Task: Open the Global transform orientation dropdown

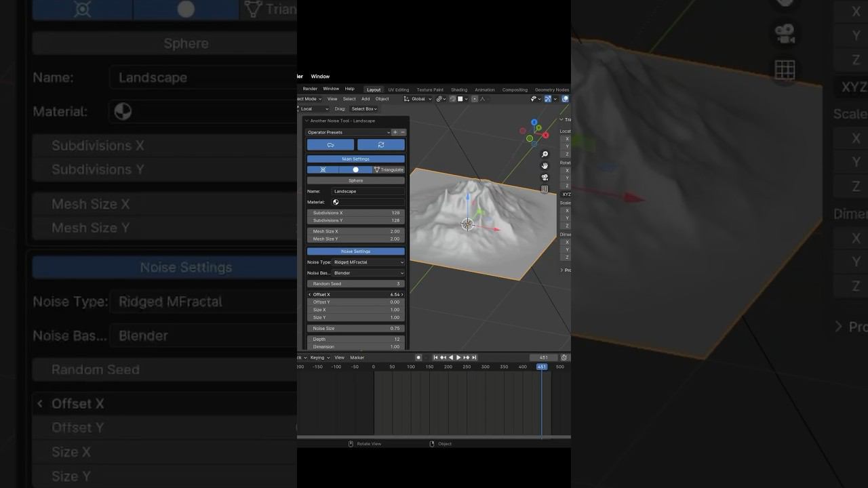Action: pyautogui.click(x=417, y=99)
